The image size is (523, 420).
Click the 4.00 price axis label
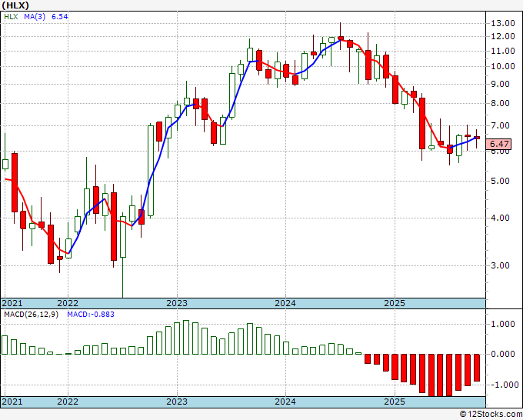(x=501, y=218)
